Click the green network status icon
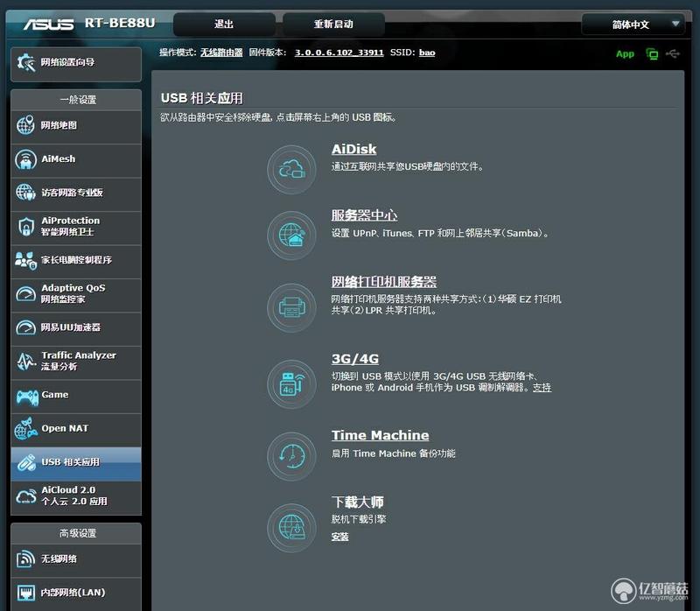The width and height of the screenshot is (700, 611). tap(652, 54)
